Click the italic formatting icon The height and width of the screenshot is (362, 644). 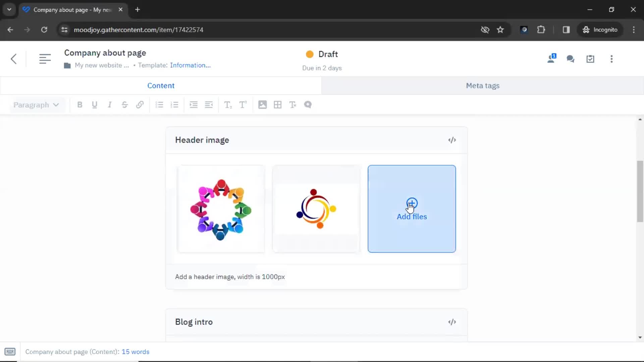[109, 105]
